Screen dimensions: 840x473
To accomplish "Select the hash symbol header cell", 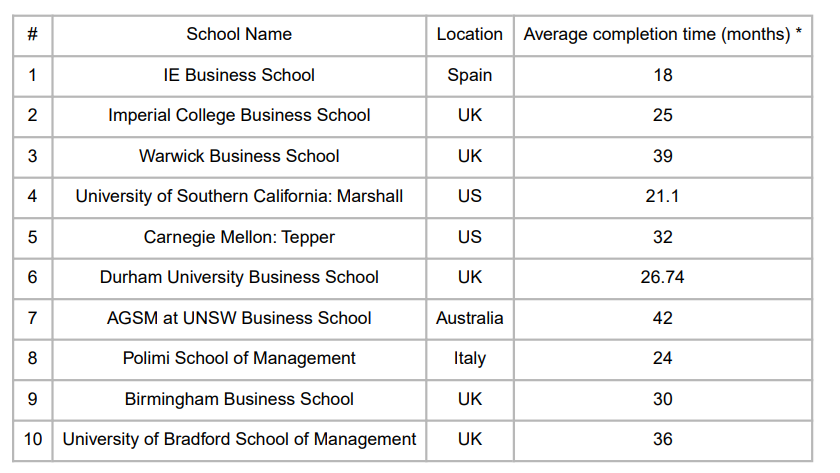I will [x=33, y=35].
